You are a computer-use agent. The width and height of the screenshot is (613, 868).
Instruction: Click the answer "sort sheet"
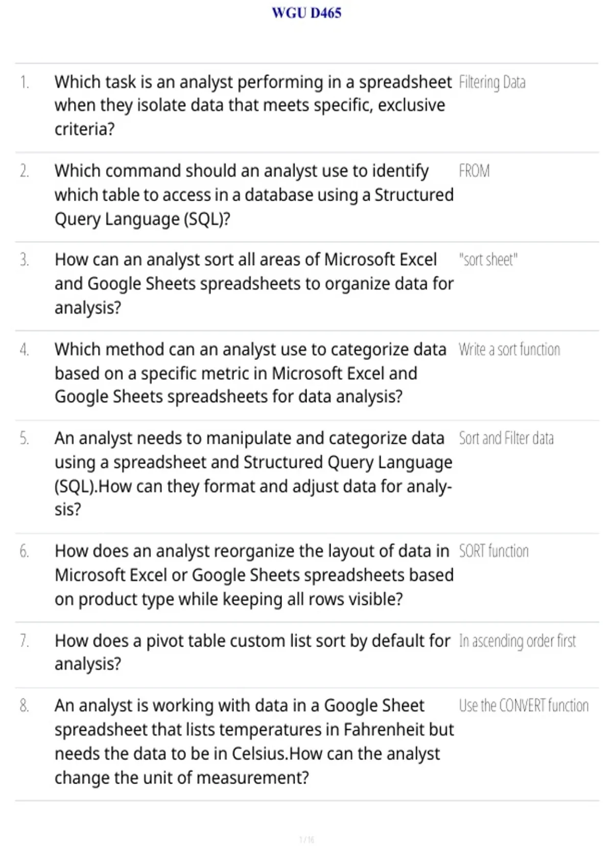pos(488,260)
